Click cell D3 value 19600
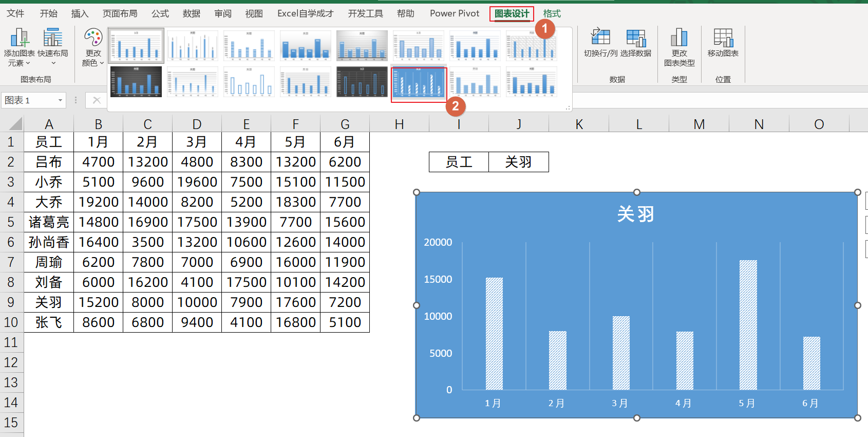The image size is (868, 437). tap(197, 182)
